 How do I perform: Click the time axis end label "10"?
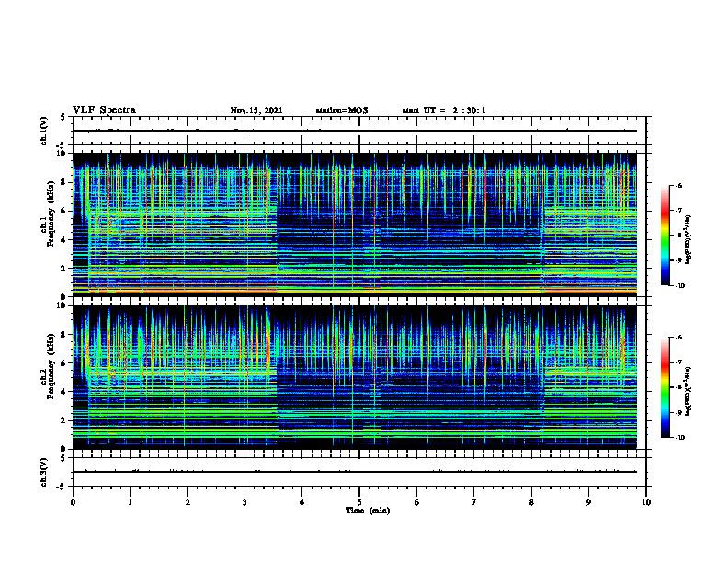coord(646,502)
